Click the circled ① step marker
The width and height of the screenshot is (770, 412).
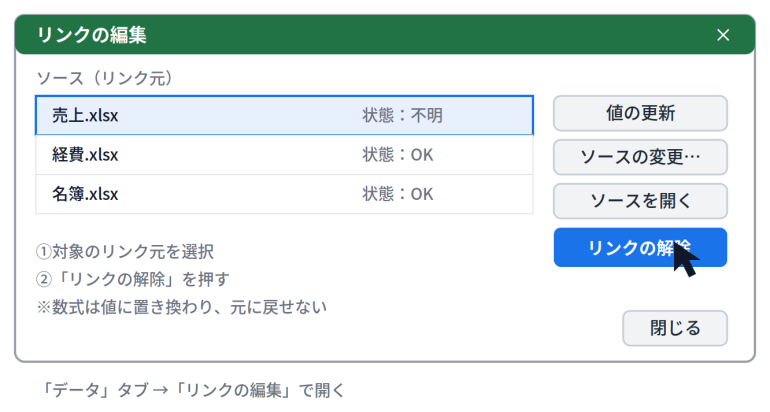point(44,251)
